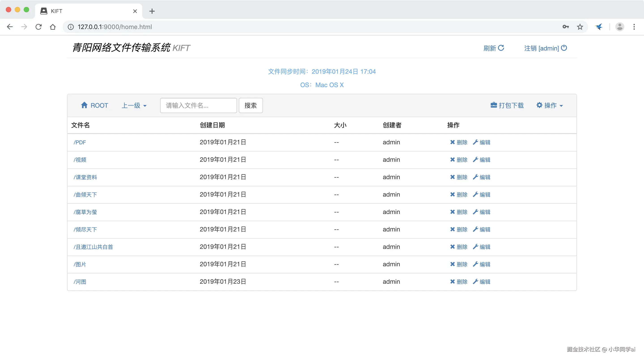The image size is (644, 361).
Task: Edit the /视频 folder via wrench icon
Action: click(x=475, y=160)
